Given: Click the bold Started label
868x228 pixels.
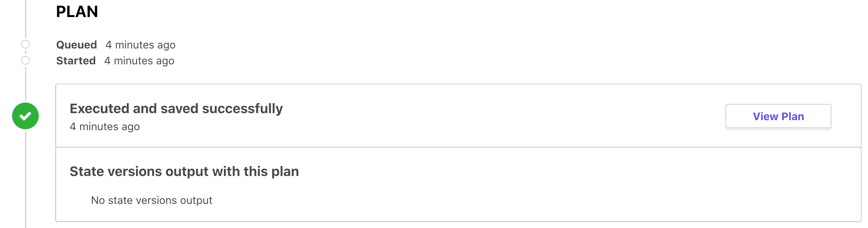Looking at the screenshot, I should click(x=76, y=61).
